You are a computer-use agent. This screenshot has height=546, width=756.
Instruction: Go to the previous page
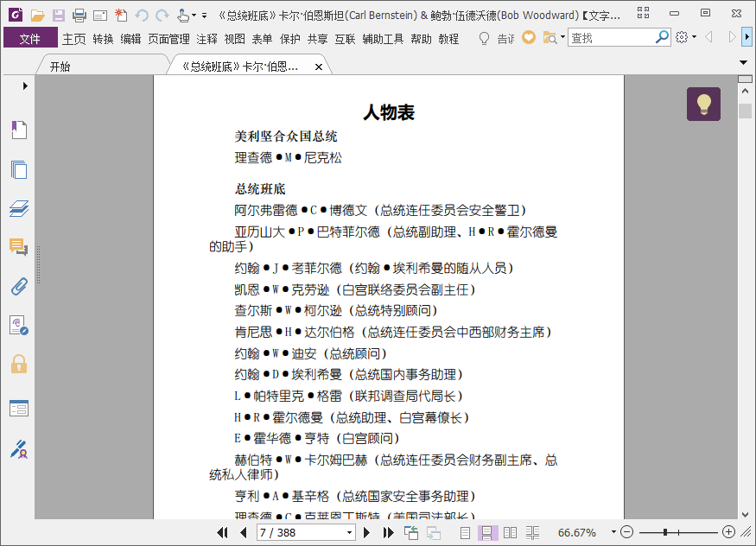244,532
